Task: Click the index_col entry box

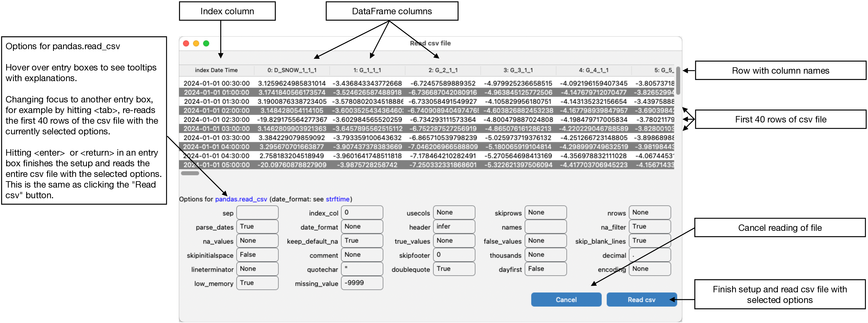Action: point(361,212)
